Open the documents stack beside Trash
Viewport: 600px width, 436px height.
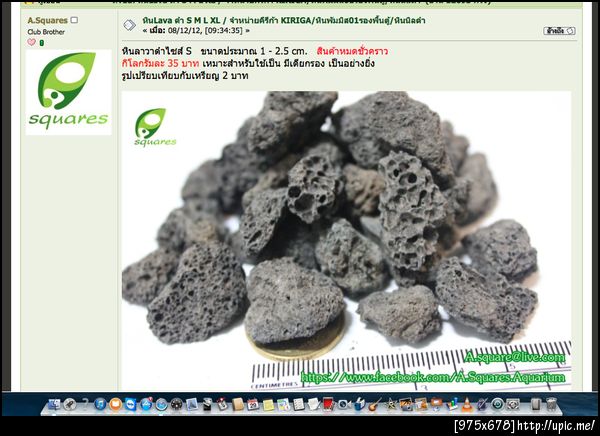pyautogui.click(x=536, y=404)
